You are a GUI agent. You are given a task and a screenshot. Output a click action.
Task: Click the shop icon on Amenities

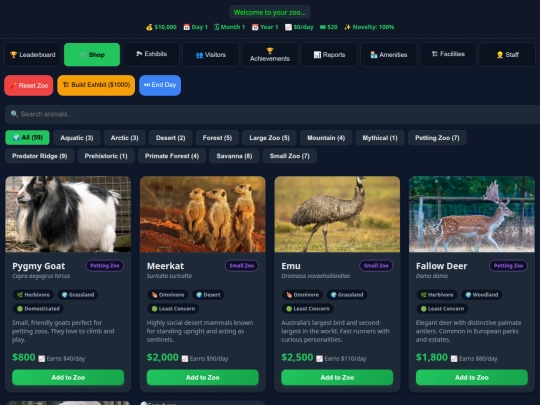[374, 55]
